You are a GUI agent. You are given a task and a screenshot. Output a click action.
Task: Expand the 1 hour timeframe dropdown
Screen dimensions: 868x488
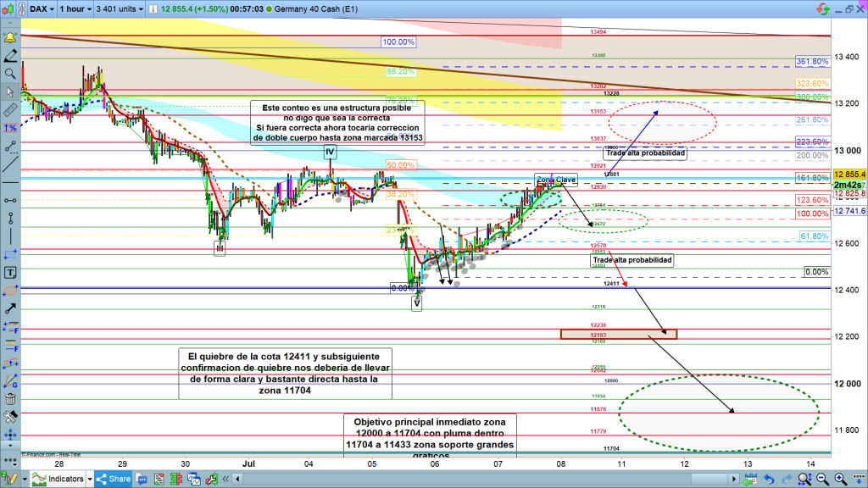[x=75, y=8]
